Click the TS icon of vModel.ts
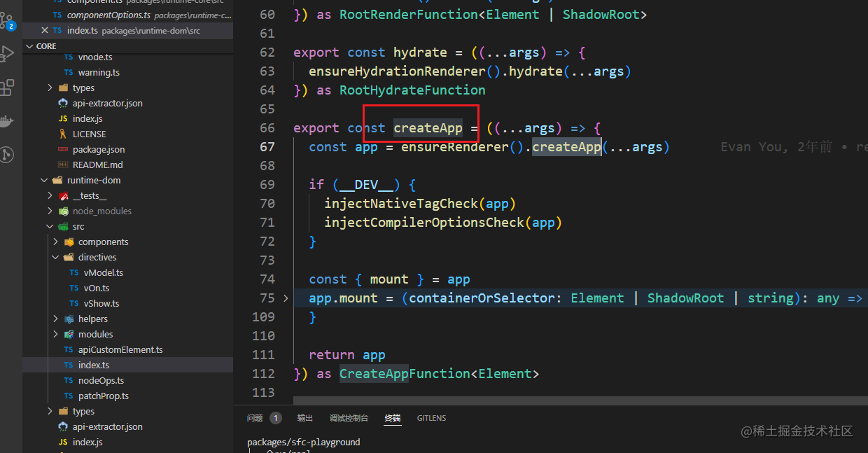The image size is (868, 453). [74, 273]
